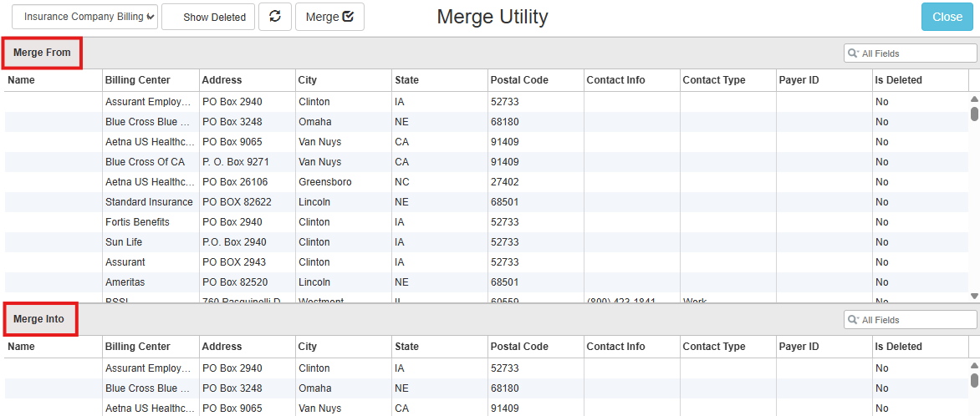
Task: Select Blue Cross Blue ... row in Merge From
Action: coord(487,122)
